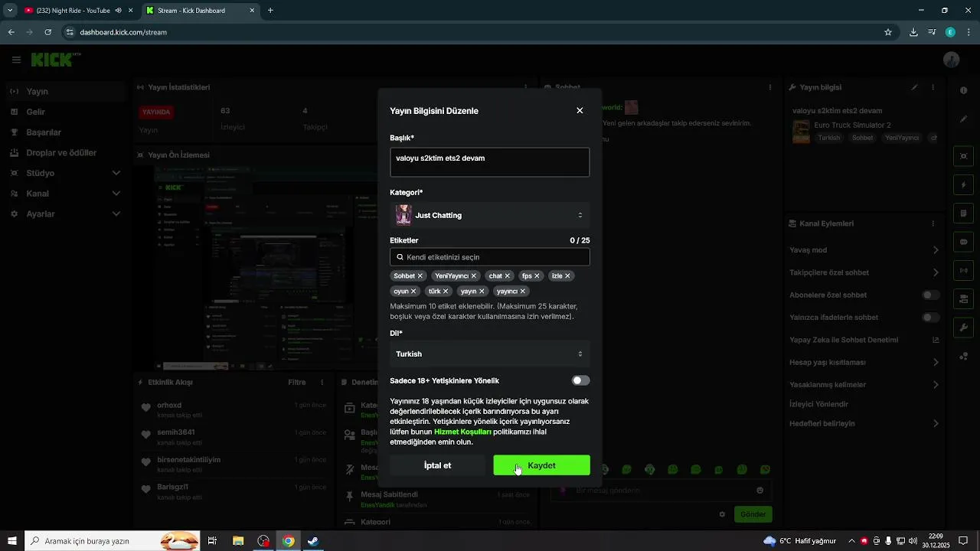Viewport: 980px width, 551px height.
Task: Remove the fps tag chip
Action: click(537, 276)
